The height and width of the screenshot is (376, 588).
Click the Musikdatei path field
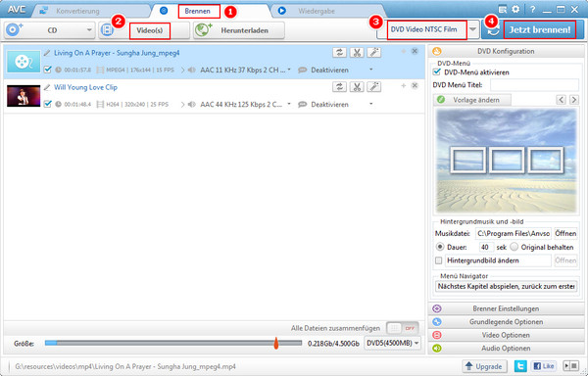click(514, 233)
